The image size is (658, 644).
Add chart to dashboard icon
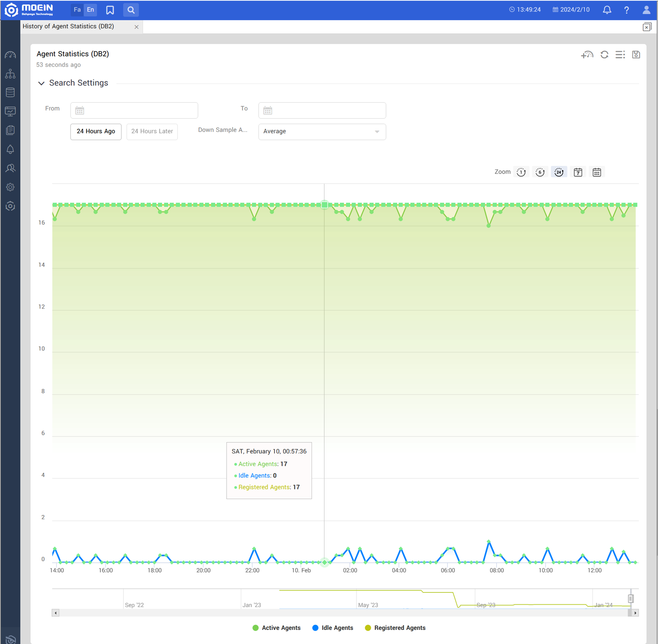point(587,55)
